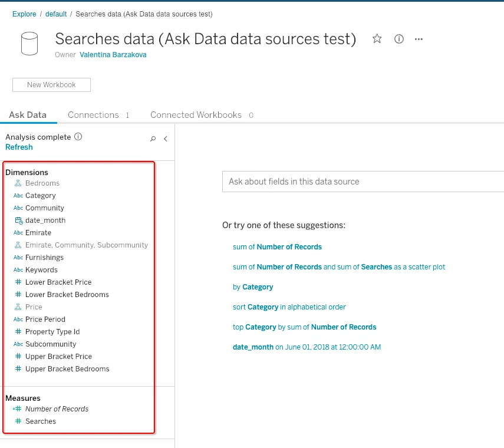Collapse the fields side panel arrow

166,139
